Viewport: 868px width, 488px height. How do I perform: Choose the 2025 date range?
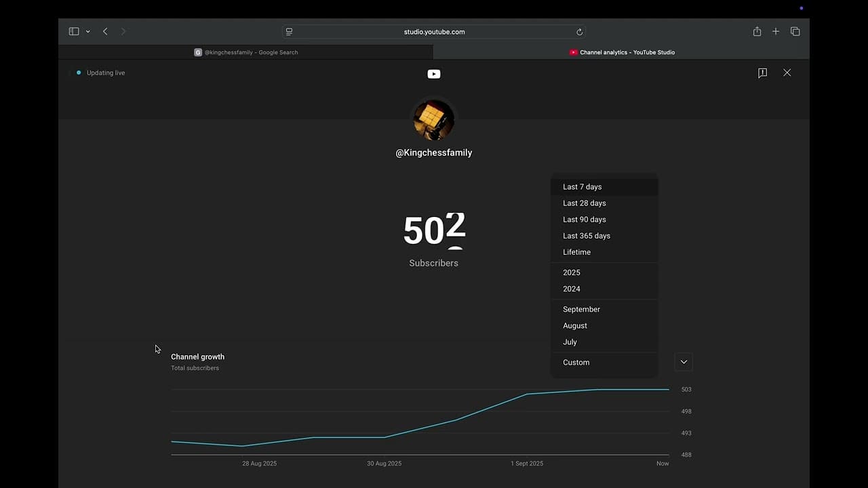coord(604,272)
